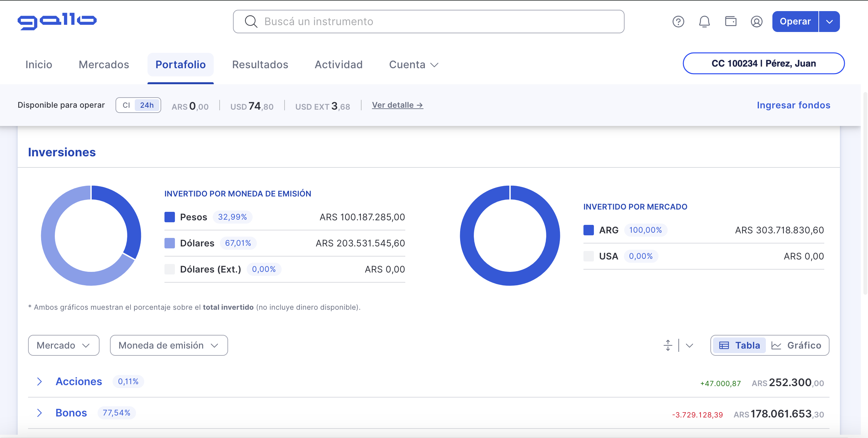The image size is (868, 438).
Task: Click the Gallo logo
Action: tap(57, 22)
